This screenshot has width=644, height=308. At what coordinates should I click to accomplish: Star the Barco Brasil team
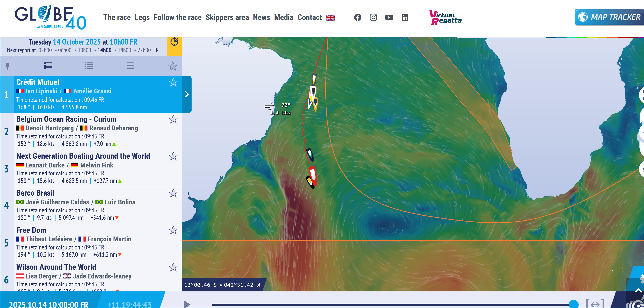[x=173, y=193]
